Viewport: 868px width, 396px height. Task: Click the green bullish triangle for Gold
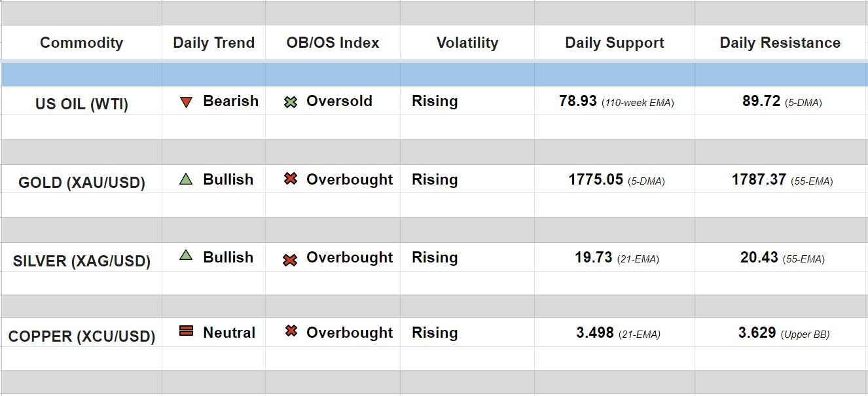point(186,179)
